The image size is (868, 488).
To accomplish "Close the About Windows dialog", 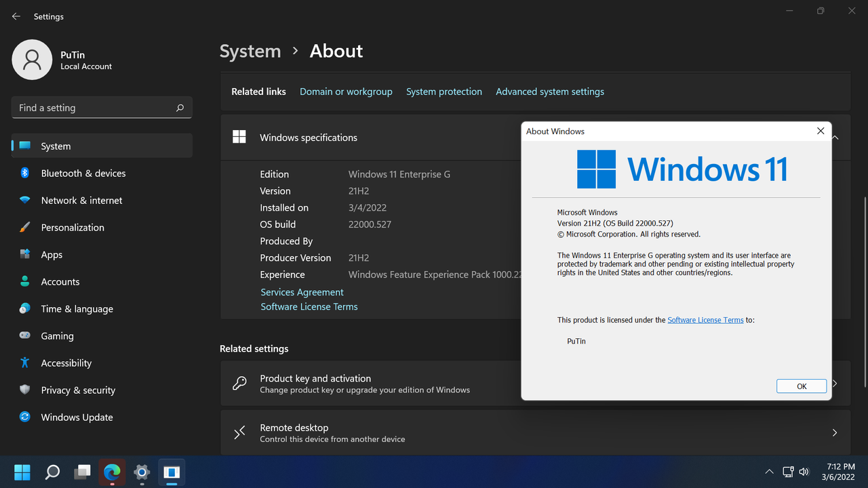I will click(x=821, y=131).
